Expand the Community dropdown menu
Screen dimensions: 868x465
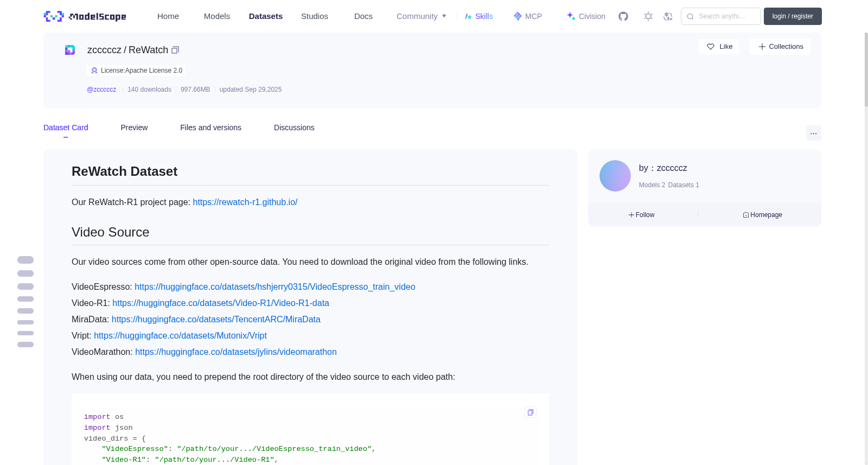point(422,16)
